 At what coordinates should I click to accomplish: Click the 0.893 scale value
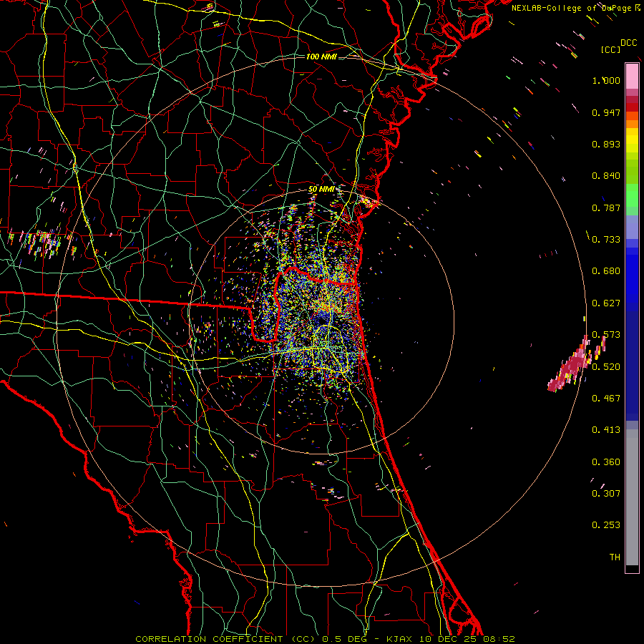pos(606,144)
